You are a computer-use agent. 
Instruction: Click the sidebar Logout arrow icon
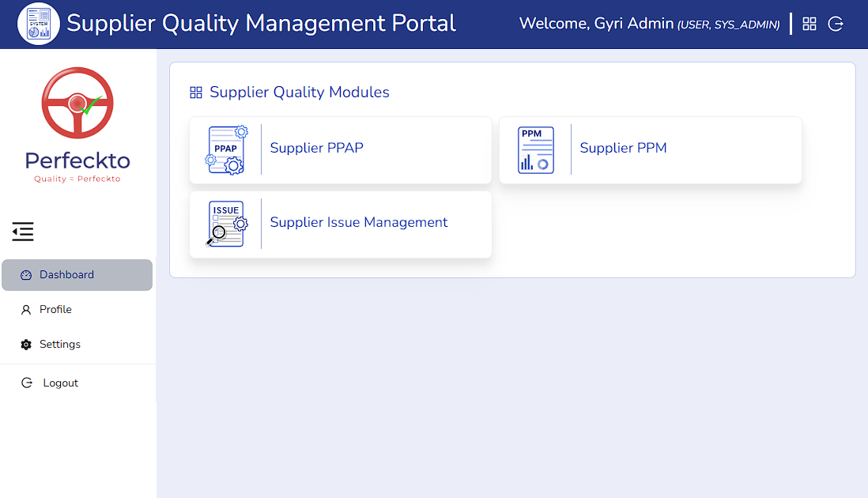[x=27, y=383]
